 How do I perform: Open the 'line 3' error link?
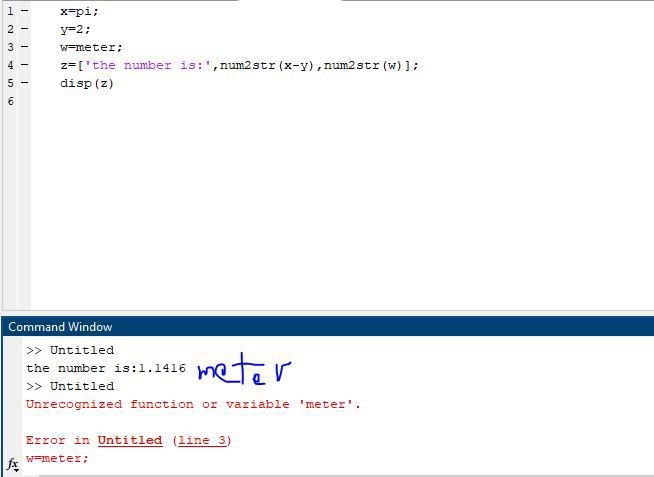(x=203, y=440)
